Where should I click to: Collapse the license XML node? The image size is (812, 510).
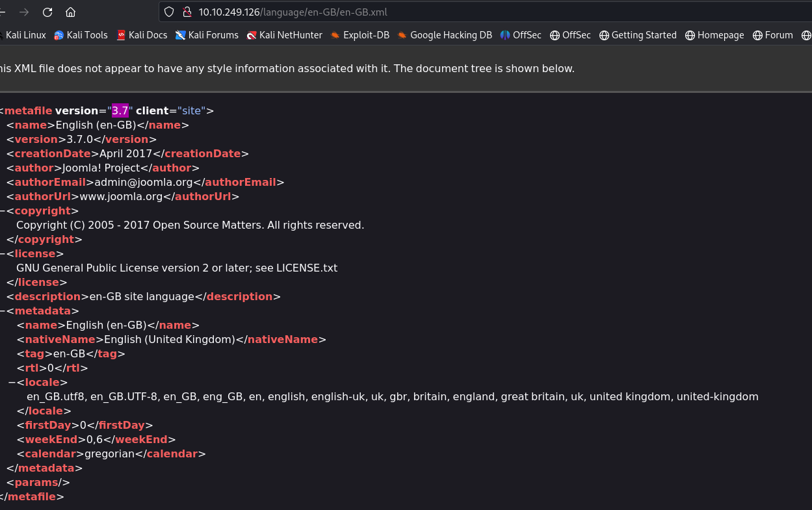coord(2,254)
